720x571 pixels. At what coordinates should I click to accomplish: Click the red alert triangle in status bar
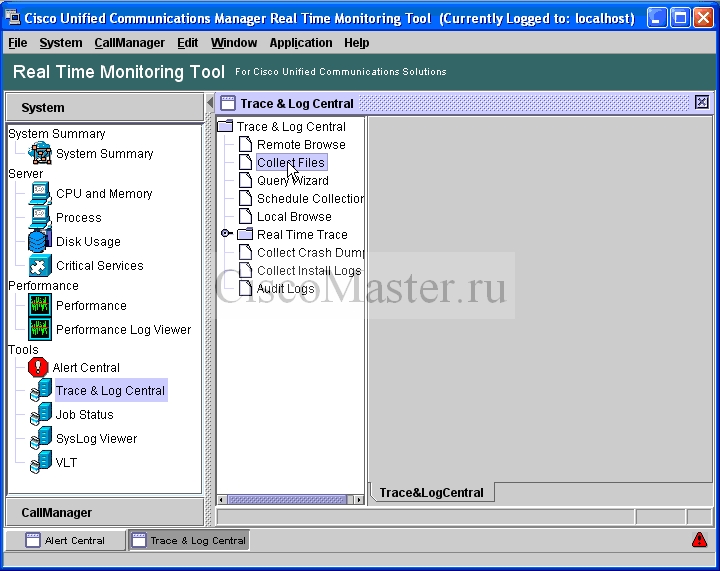[699, 540]
